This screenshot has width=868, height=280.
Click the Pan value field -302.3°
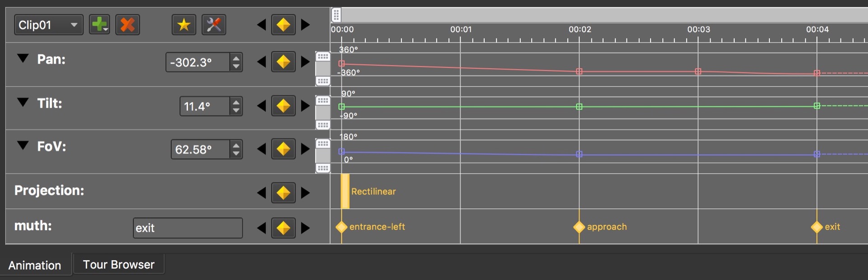tap(198, 62)
